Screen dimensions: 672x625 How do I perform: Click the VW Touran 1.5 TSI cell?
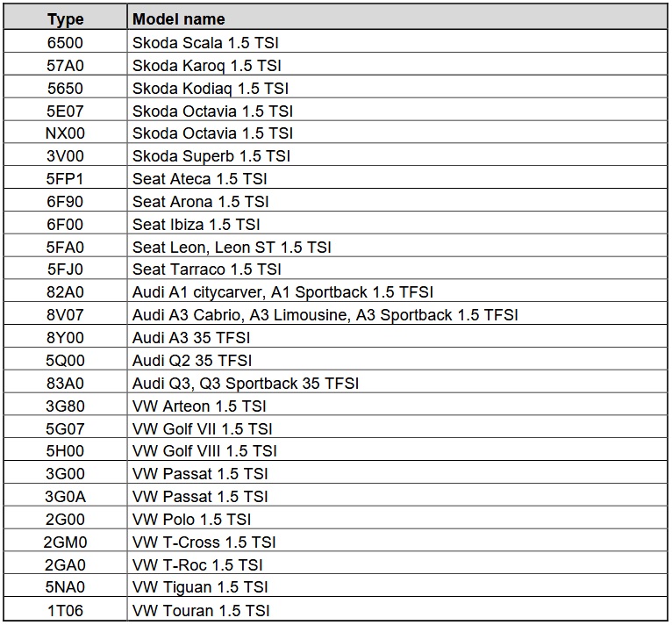[201, 611]
